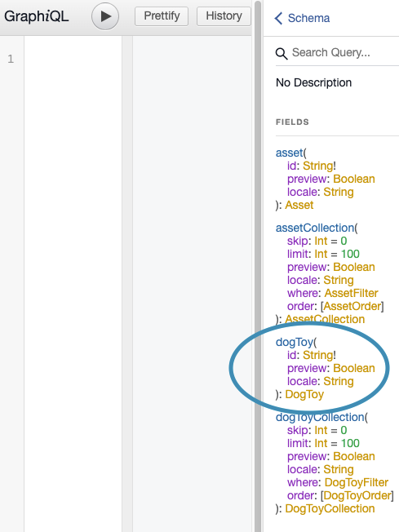This screenshot has width=399, height=532.
Task: Click the Prettify button
Action: (x=162, y=16)
